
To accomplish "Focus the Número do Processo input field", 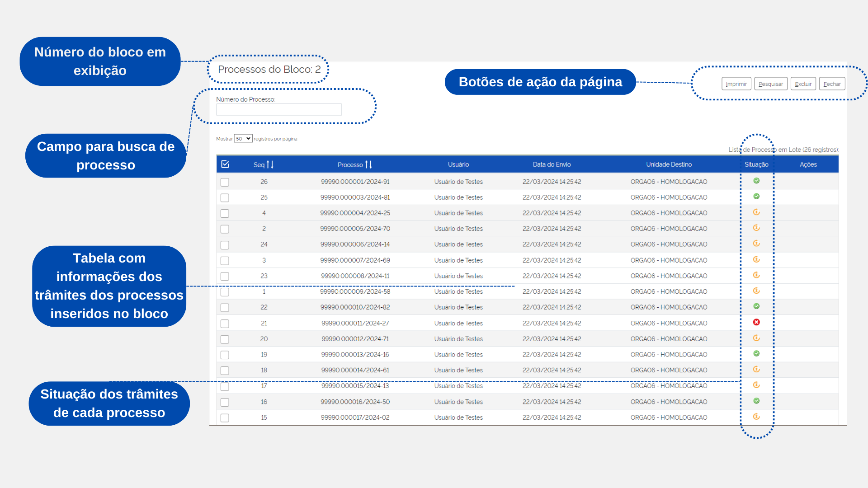I will (x=279, y=110).
